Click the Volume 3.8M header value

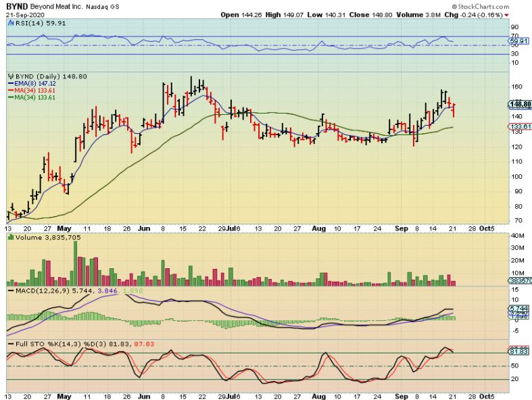click(x=418, y=15)
